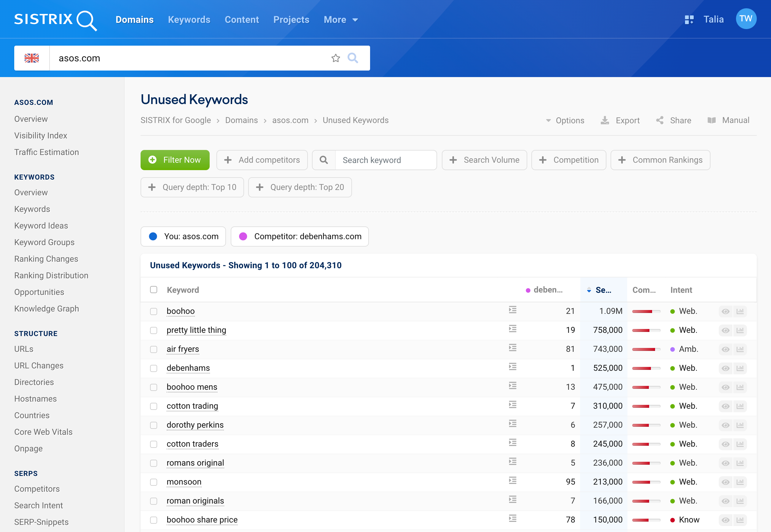
Task: Click the Search keyword input field
Action: (386, 160)
